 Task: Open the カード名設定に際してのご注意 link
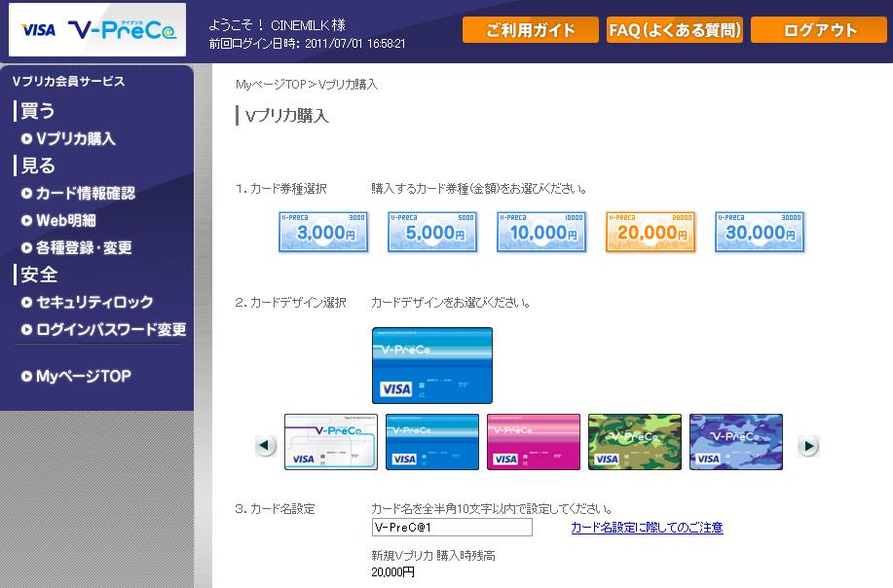coord(647,528)
